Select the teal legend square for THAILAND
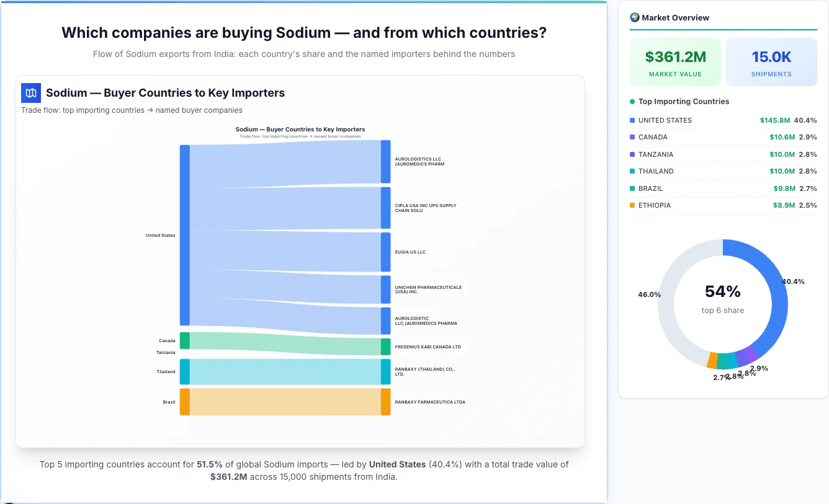The height and width of the screenshot is (504, 829). [632, 171]
